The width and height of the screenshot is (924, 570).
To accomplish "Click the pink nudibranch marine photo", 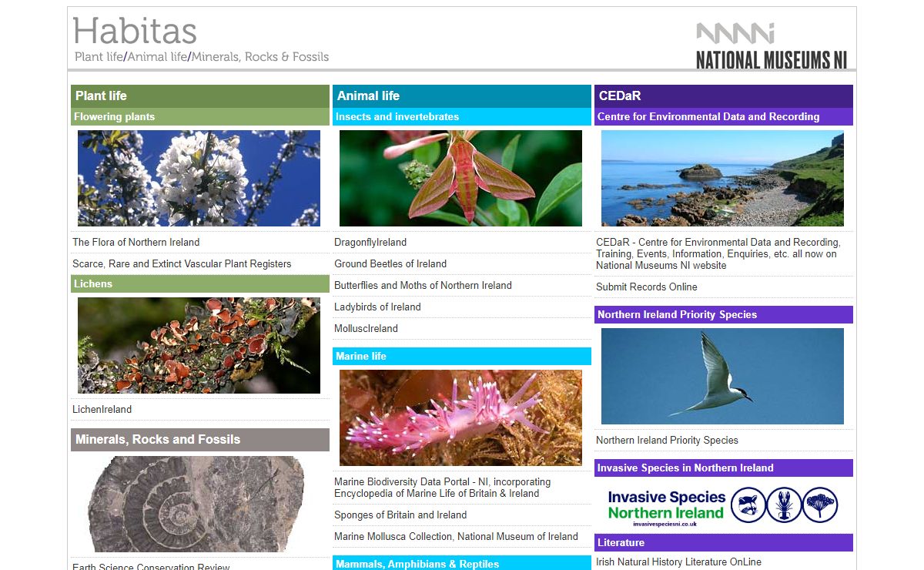I will pyautogui.click(x=460, y=417).
